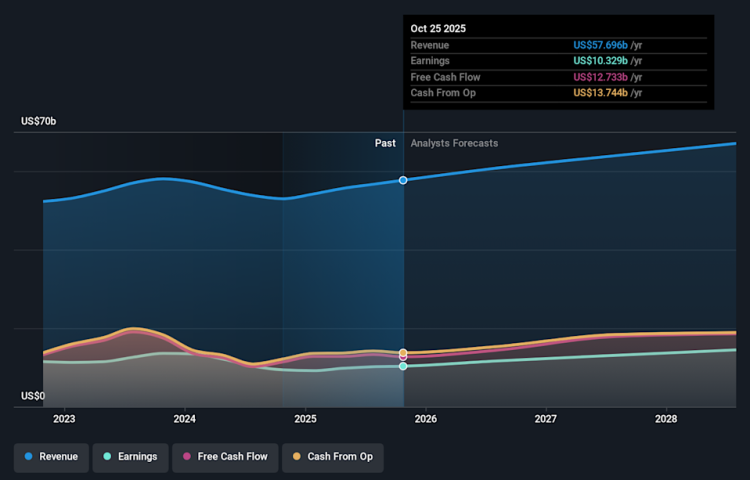Click the 2025 year on the axis
This screenshot has width=750, height=480.
305,419
